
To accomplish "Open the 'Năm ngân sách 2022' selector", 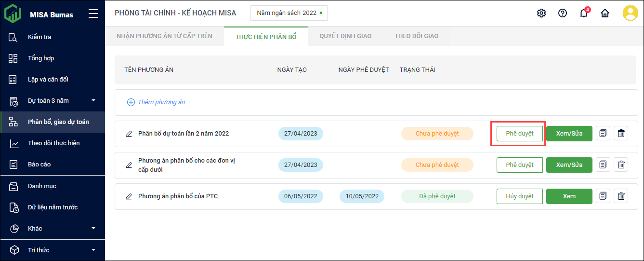I will coord(289,13).
